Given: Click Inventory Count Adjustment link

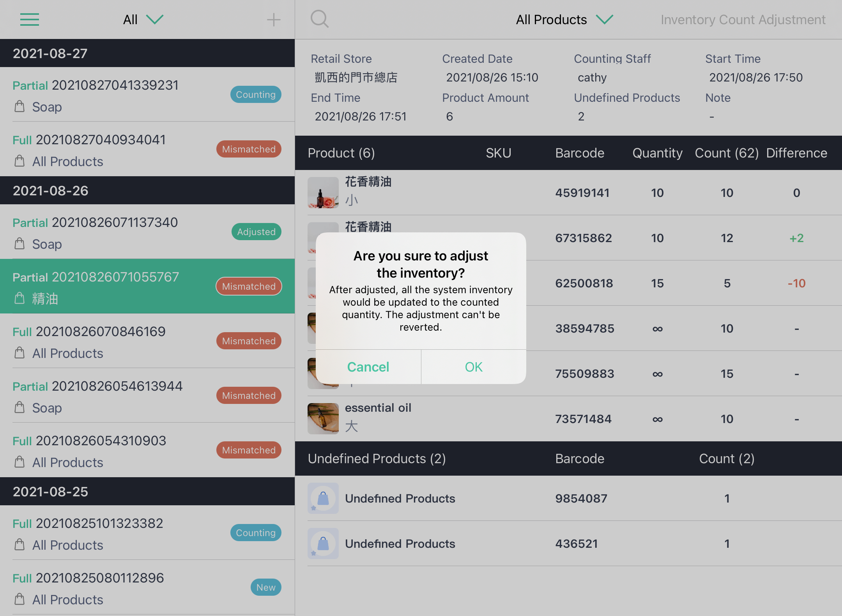Looking at the screenshot, I should pos(743,19).
